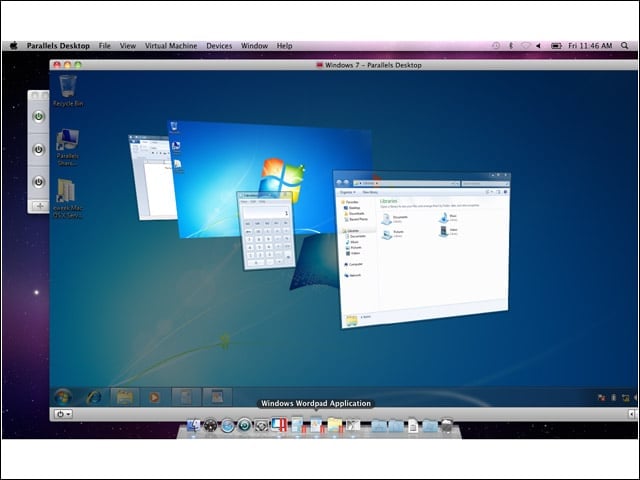Click the Back button in Libraries window

click(x=339, y=182)
